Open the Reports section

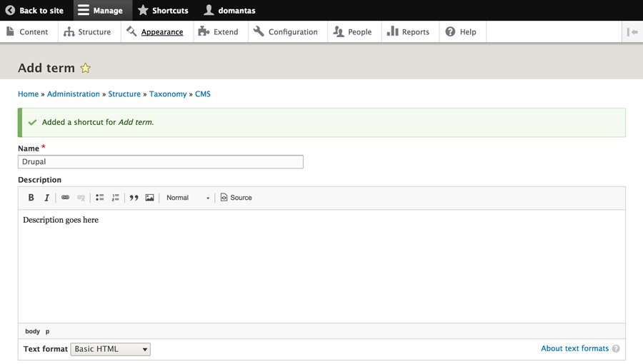[x=409, y=32]
